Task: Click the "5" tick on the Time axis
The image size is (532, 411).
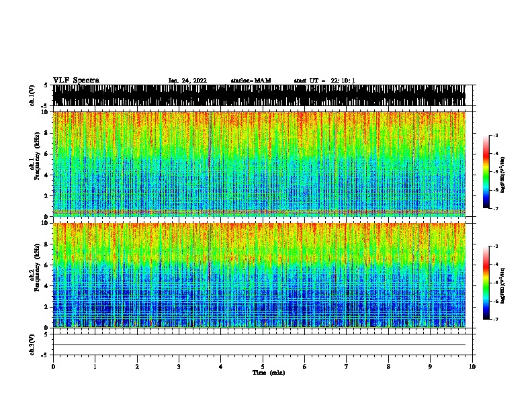Action: 263,367
